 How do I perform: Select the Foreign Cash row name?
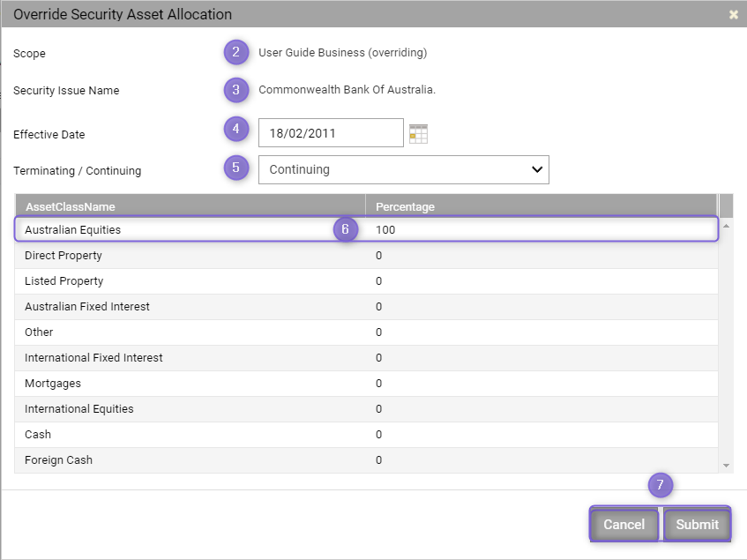pos(58,460)
